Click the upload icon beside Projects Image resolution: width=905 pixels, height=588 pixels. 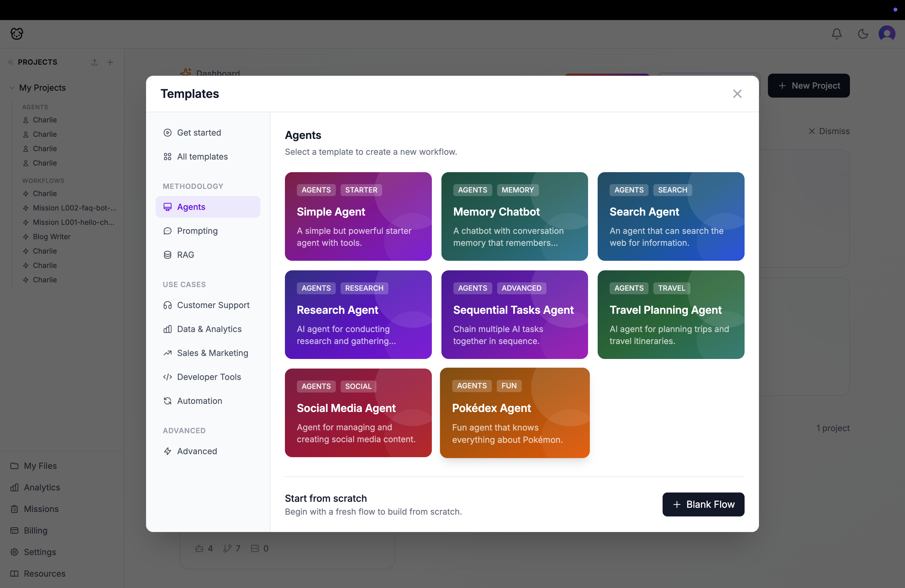(x=95, y=62)
